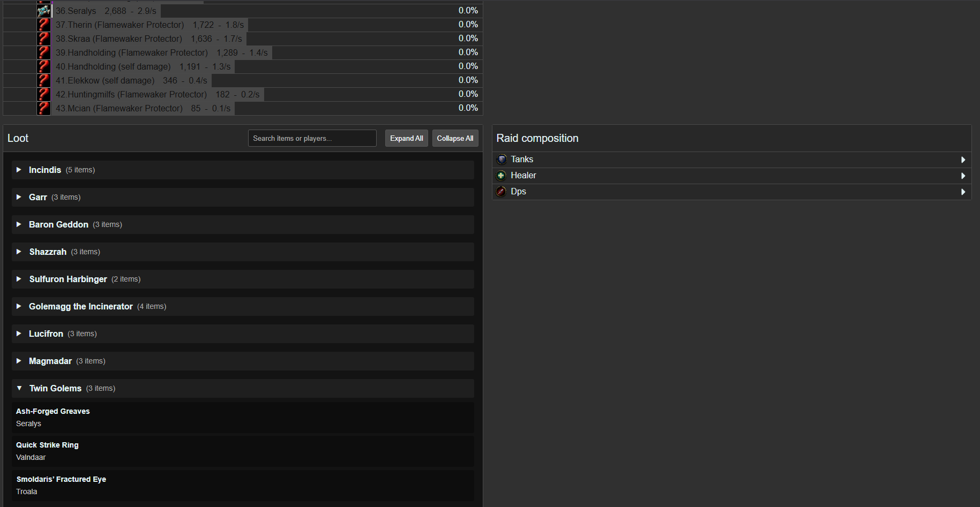Click the green cross Healer icon
This screenshot has height=507, width=980.
502,176
